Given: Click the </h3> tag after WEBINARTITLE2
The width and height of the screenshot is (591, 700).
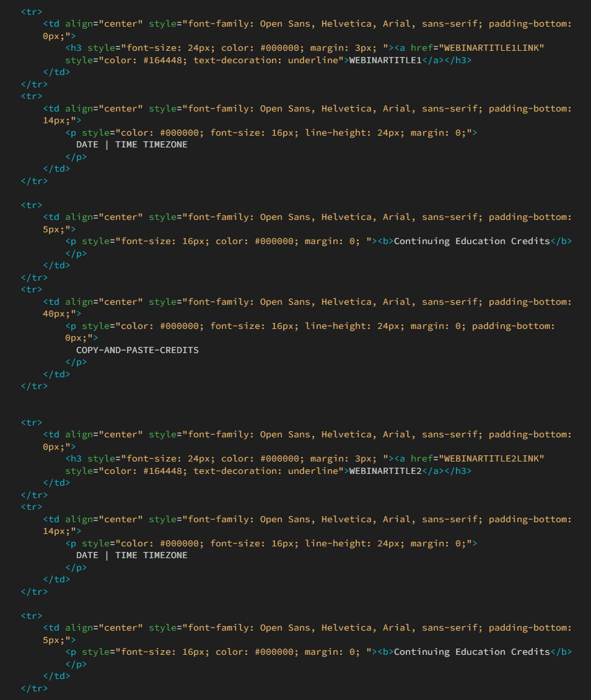Looking at the screenshot, I should click(458, 471).
